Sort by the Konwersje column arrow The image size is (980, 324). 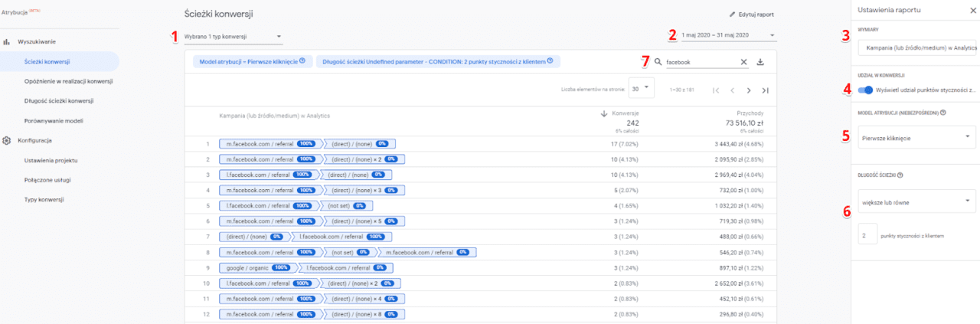click(606, 113)
